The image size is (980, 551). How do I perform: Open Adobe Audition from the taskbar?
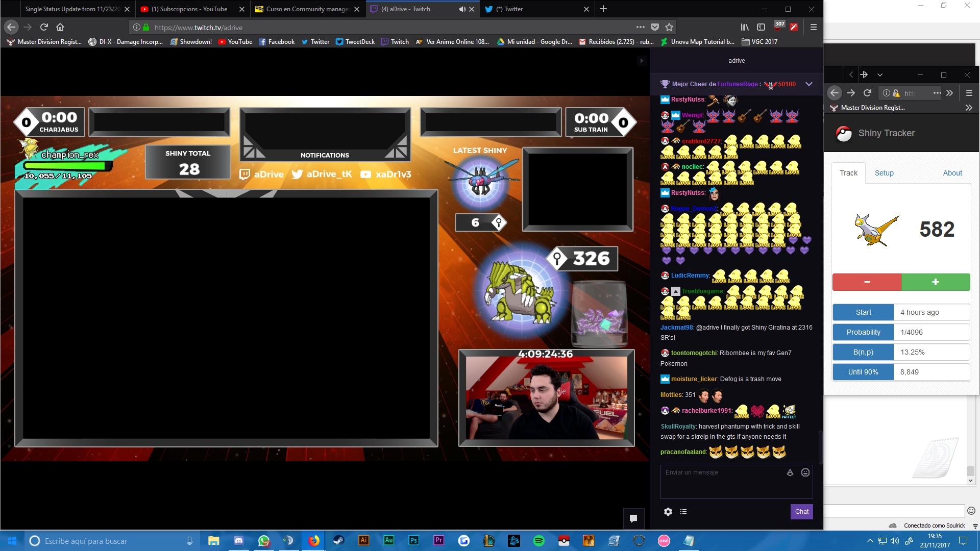(388, 541)
